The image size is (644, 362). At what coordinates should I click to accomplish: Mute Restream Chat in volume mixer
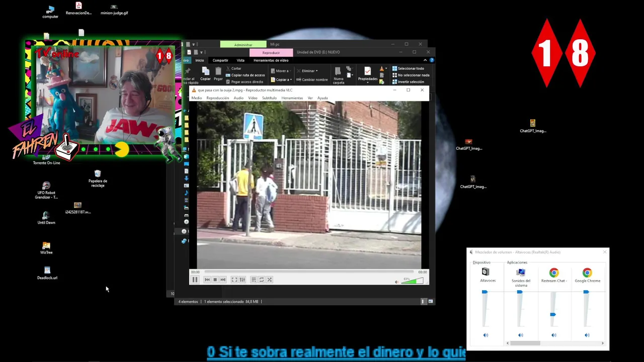tap(554, 335)
